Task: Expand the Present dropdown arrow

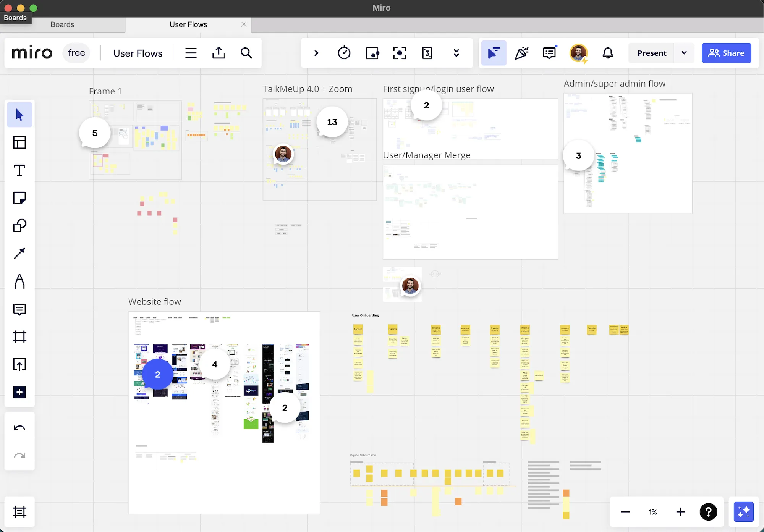Action: pos(684,53)
